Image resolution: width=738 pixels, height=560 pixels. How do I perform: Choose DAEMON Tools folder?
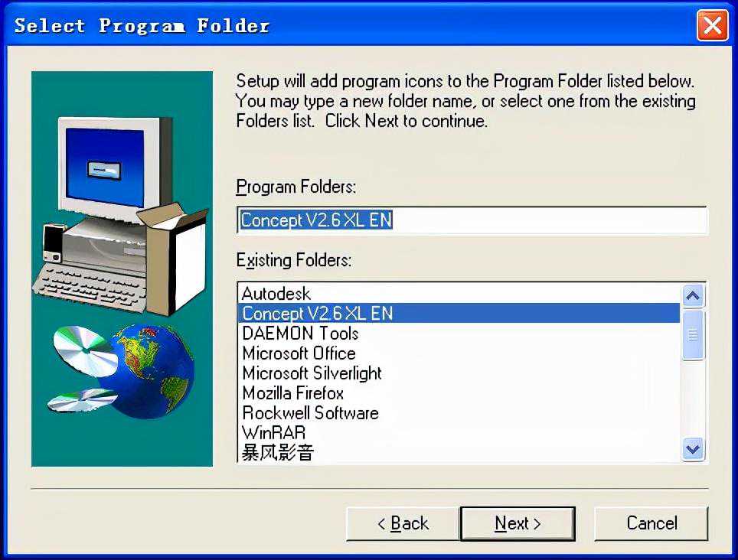(x=459, y=334)
